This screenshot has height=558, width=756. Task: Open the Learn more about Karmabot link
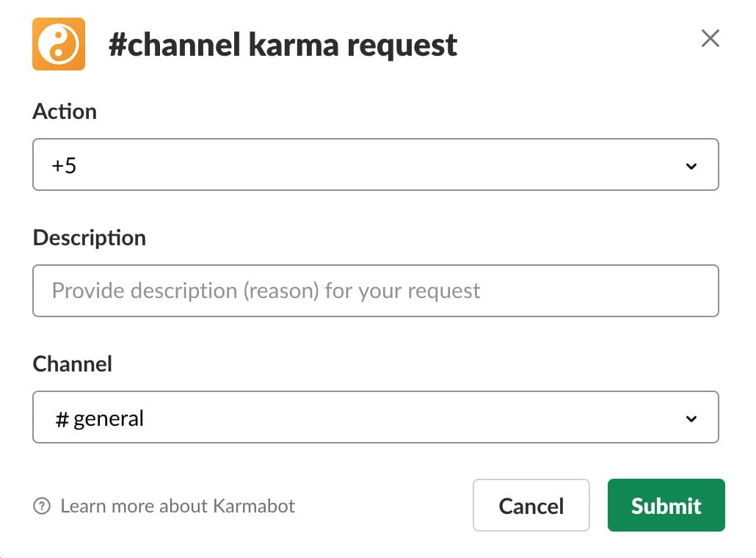178,506
